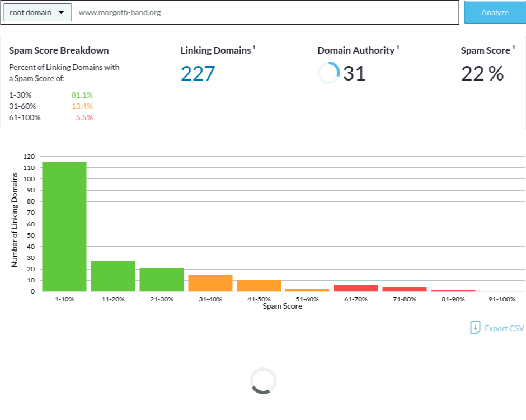Click info icon next to Linking Domains
Screen dimensions: 526x420
pos(255,48)
